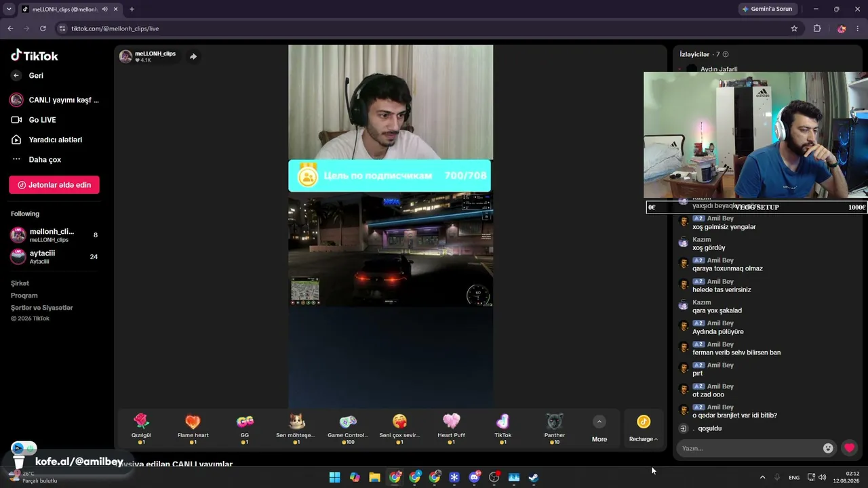
Task: Toggle system volume speaker in tray
Action: click(823, 477)
